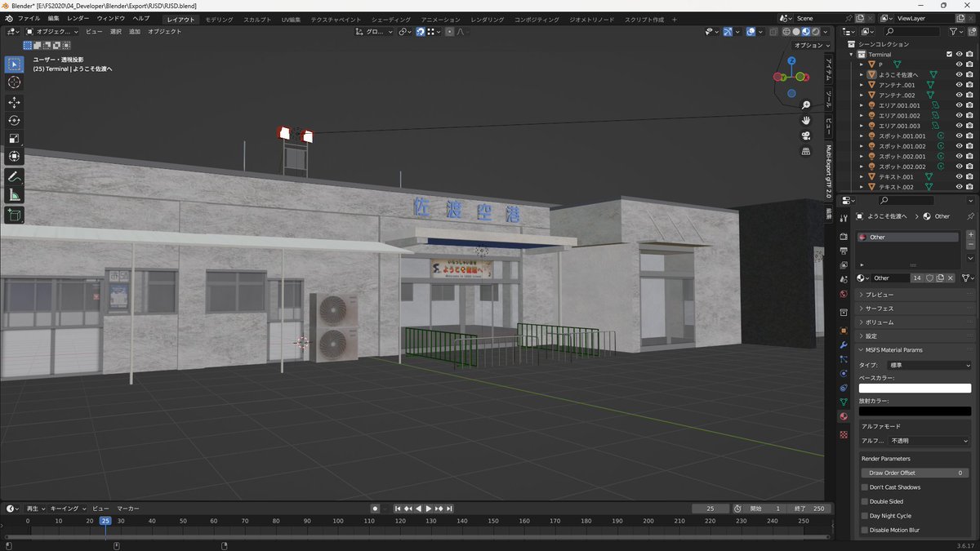Expand the ボリューム panel
This screenshot has height=551, width=980.
(915, 322)
